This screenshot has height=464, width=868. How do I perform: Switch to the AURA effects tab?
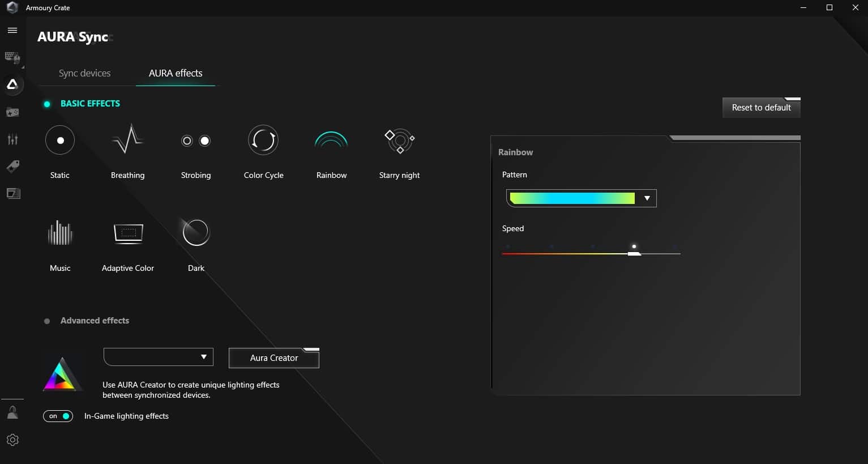pyautogui.click(x=176, y=73)
